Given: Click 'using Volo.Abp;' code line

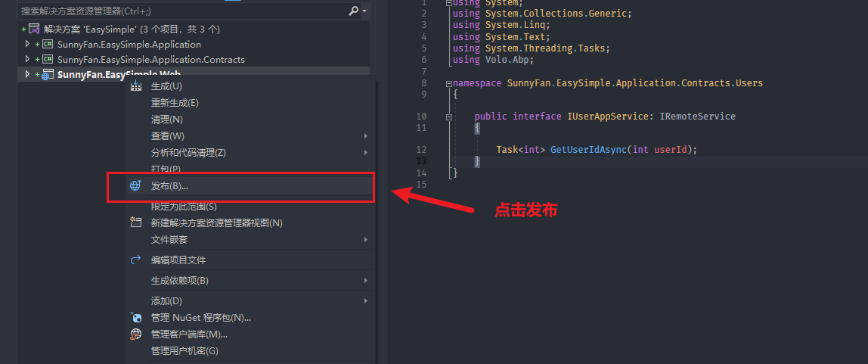Looking at the screenshot, I should [x=493, y=60].
